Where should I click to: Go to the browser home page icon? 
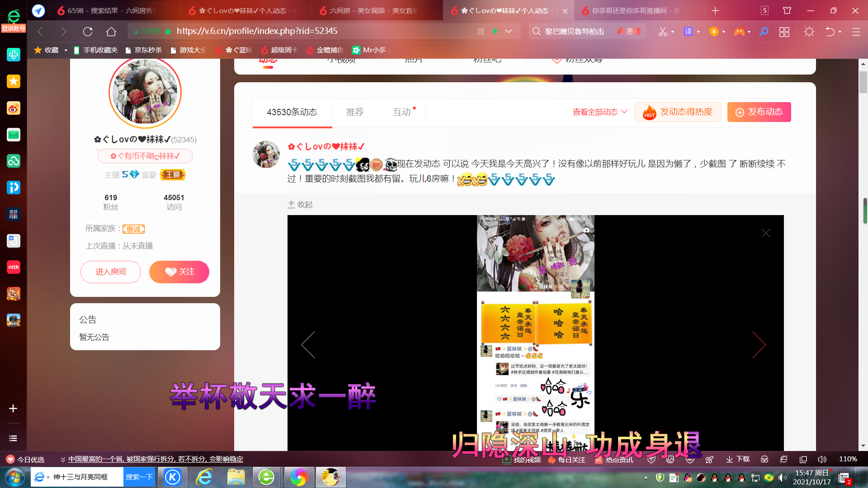coord(111,31)
